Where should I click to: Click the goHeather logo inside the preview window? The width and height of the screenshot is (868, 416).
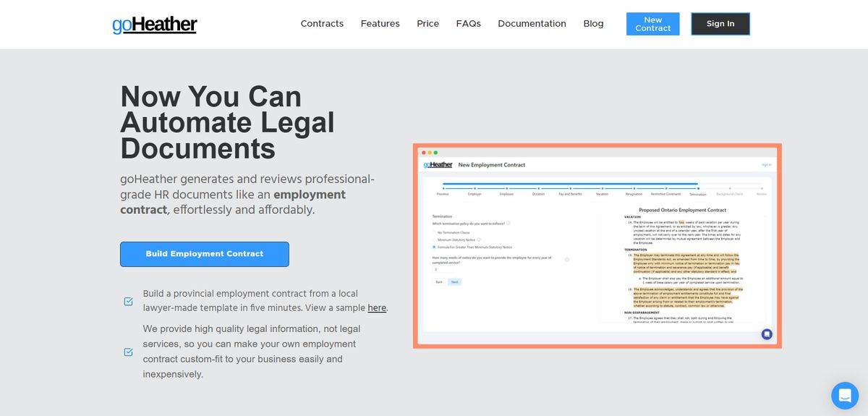pyautogui.click(x=438, y=165)
